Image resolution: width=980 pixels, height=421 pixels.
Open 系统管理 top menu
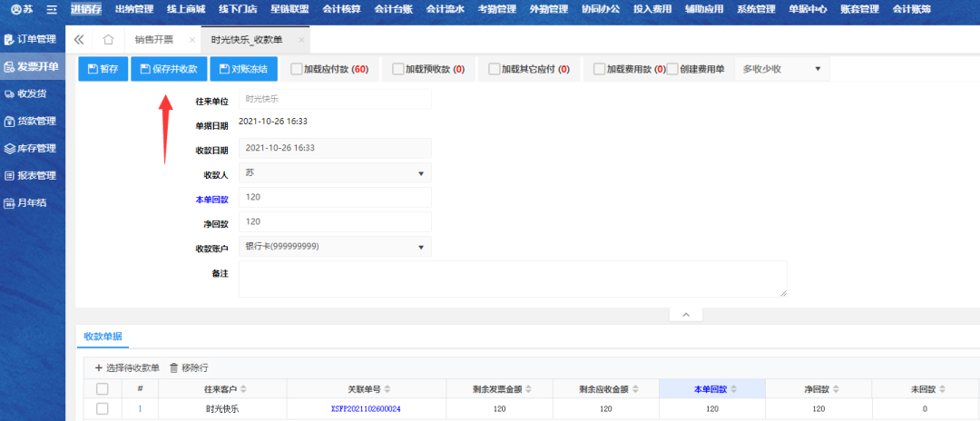[756, 9]
